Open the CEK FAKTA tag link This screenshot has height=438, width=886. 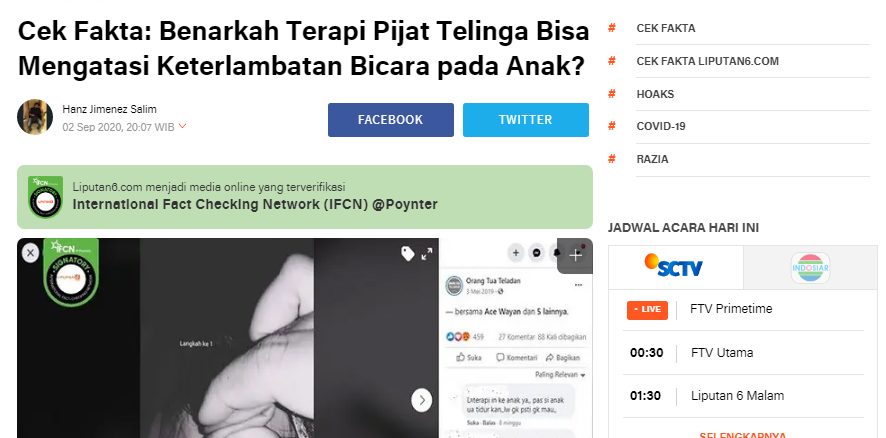coord(666,28)
